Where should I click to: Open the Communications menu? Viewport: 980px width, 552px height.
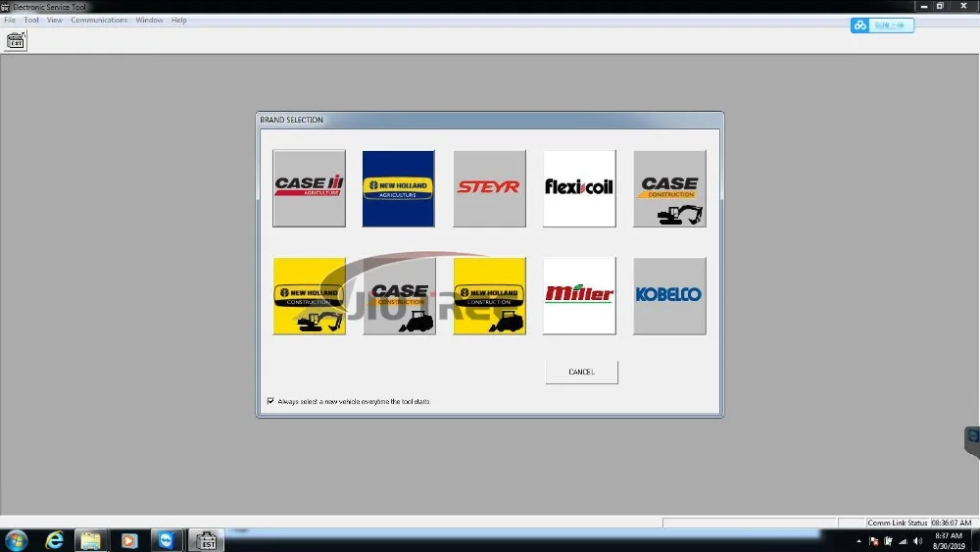[x=99, y=20]
